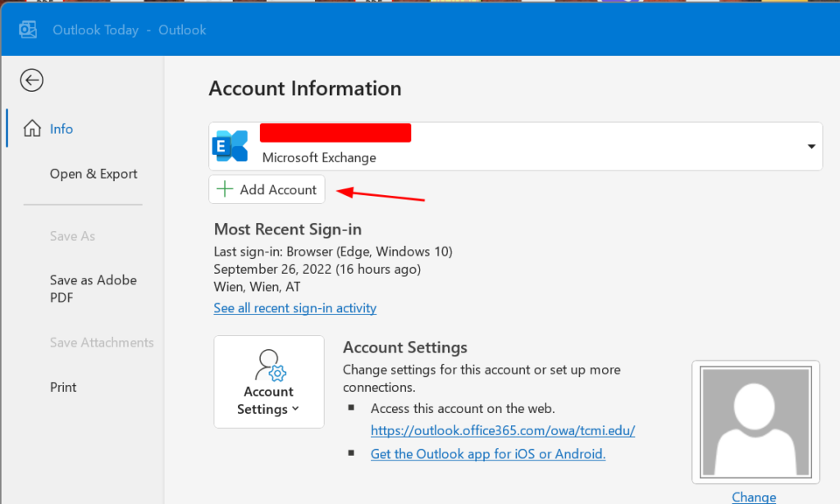Click the Account Information heading
The image size is (840, 504).
(x=305, y=89)
